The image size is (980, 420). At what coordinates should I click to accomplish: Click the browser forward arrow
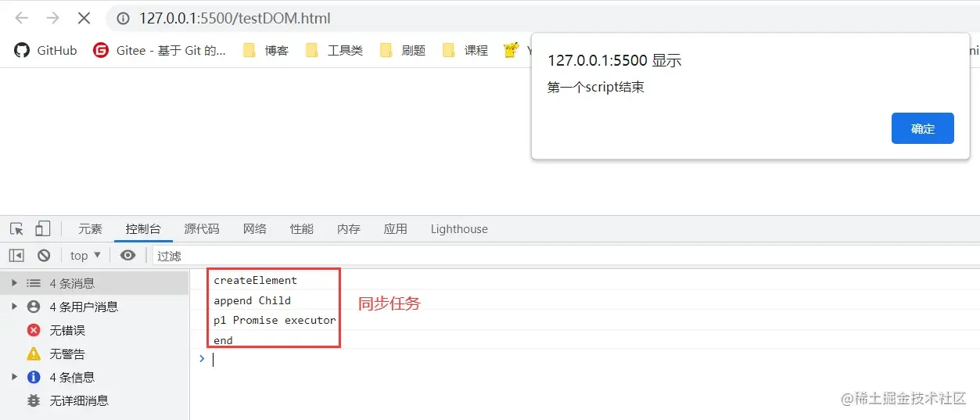tap(52, 18)
